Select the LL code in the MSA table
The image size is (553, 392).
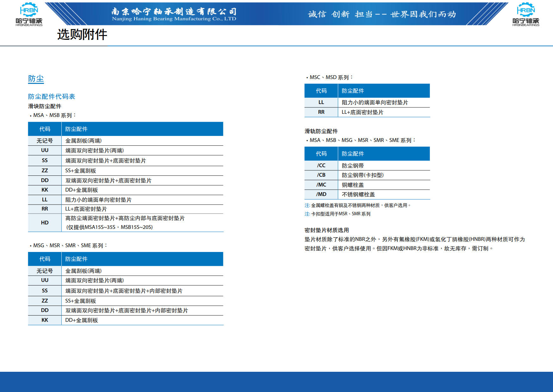click(x=45, y=200)
